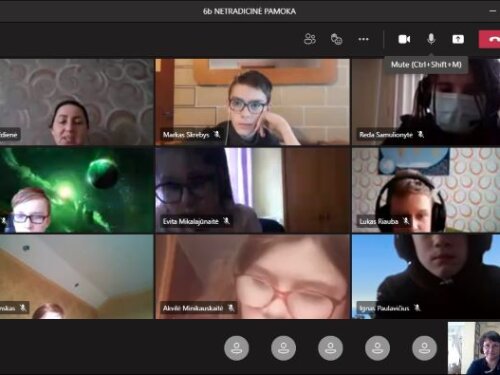Click your self-view video thumbnail
Screen dimensions: 500x375
pyautogui.click(x=474, y=348)
